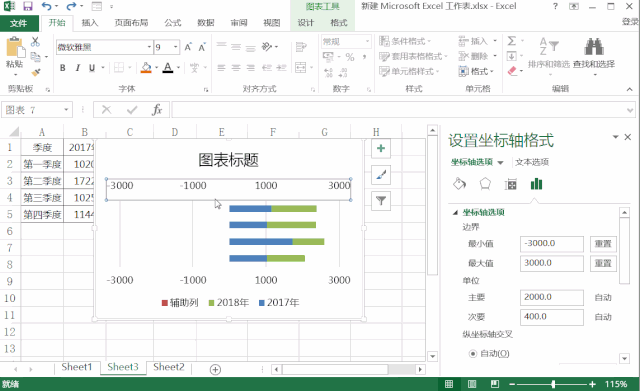The height and width of the screenshot is (391, 640).
Task: Reset the minimum bound value
Action: tap(603, 244)
